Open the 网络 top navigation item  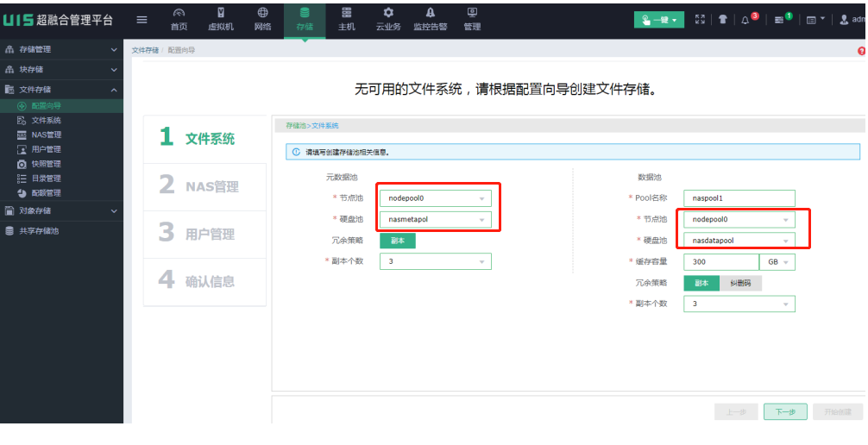pyautogui.click(x=263, y=20)
